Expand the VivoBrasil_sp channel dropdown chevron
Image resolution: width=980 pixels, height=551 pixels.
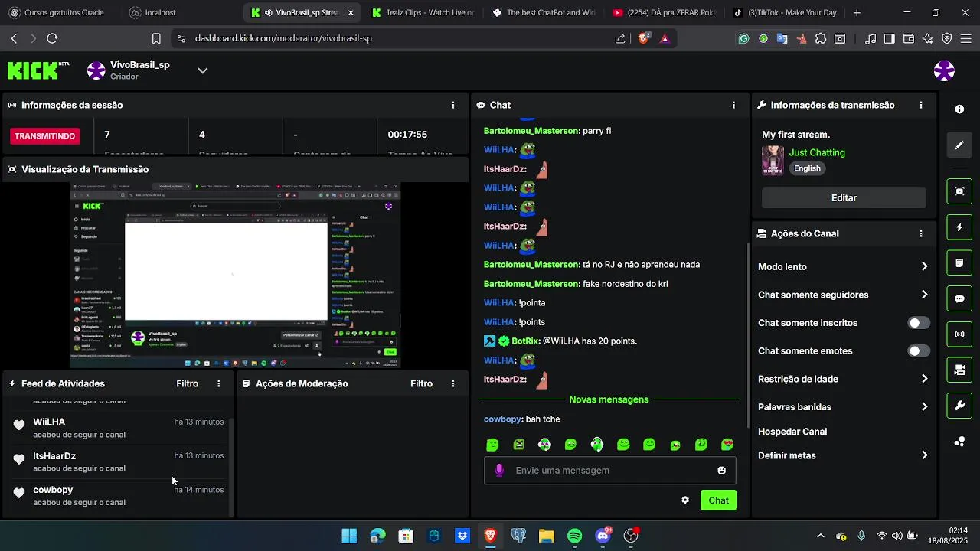(203, 70)
